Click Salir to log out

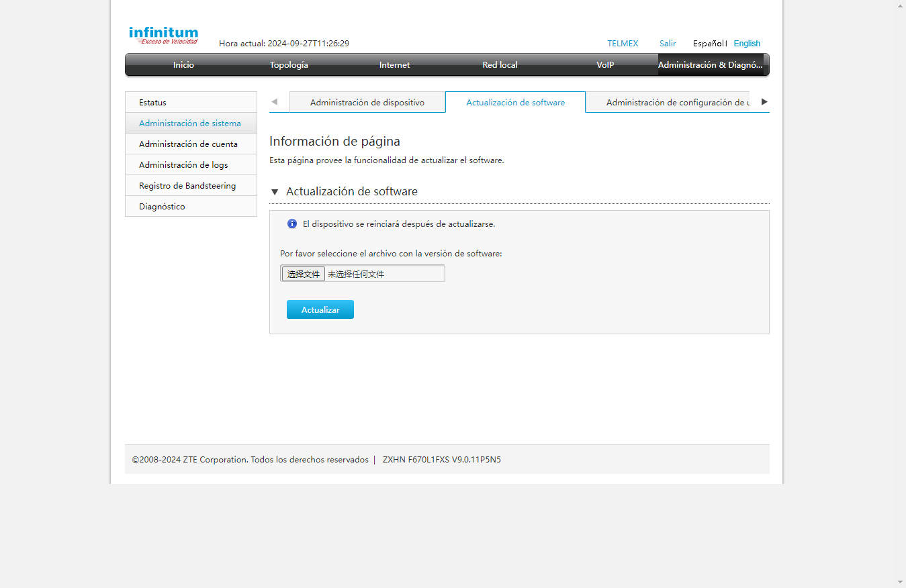pos(668,44)
